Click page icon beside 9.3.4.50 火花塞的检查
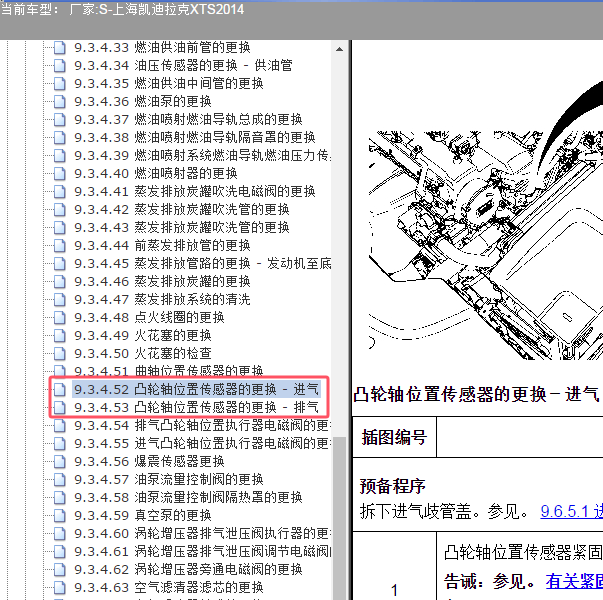The height and width of the screenshot is (600, 603). coord(60,353)
